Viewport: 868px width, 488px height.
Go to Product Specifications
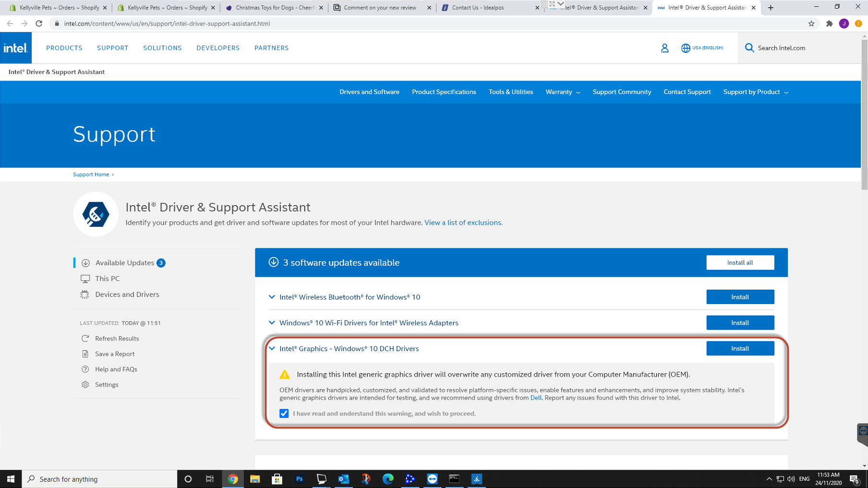(444, 92)
